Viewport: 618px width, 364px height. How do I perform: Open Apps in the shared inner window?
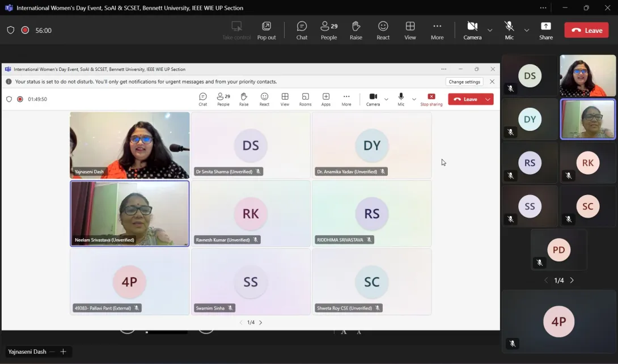click(325, 99)
